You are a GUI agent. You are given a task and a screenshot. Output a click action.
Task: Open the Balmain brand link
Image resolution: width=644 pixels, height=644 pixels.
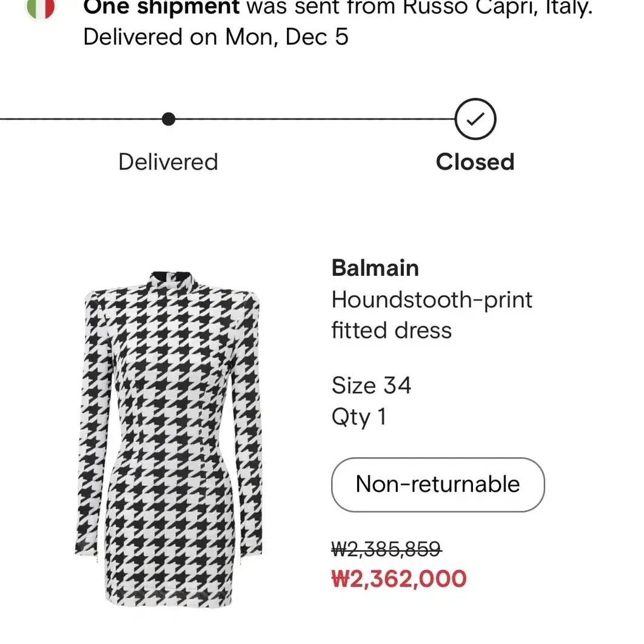click(375, 268)
